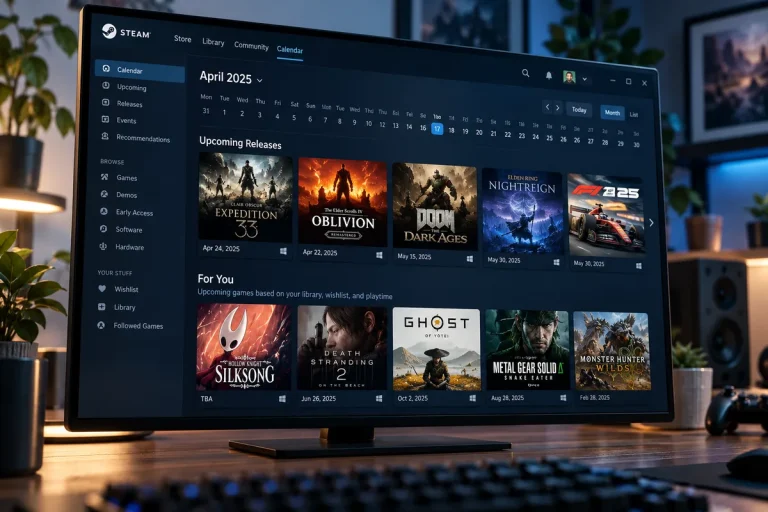Click the Early Access sidebar icon
Screen dimensions: 768x512
tap(104, 211)
